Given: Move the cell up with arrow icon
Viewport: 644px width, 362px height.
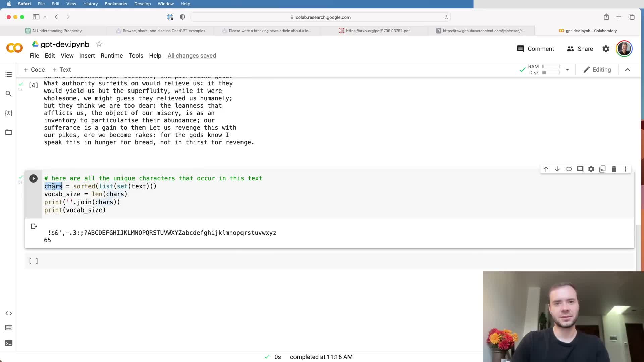Looking at the screenshot, I should pos(546,169).
